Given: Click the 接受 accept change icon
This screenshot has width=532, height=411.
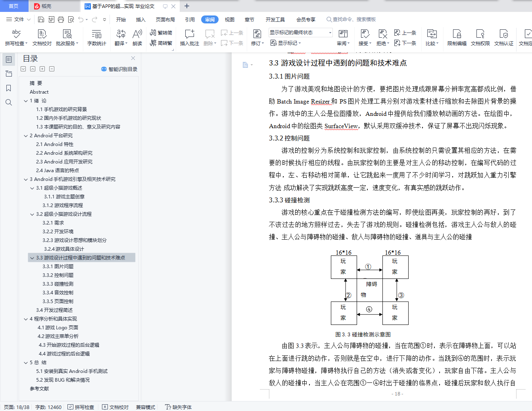Looking at the screenshot, I should click(x=365, y=34).
